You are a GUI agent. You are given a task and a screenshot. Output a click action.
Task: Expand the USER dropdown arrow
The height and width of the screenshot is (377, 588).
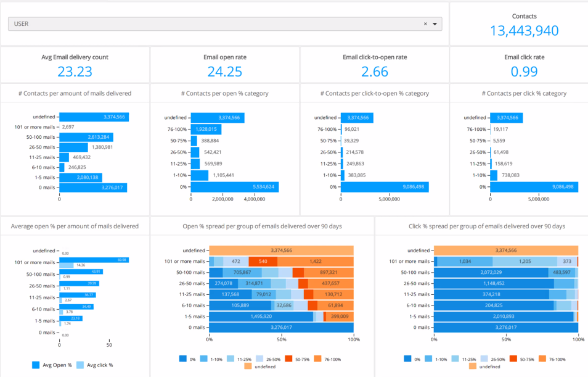point(435,24)
